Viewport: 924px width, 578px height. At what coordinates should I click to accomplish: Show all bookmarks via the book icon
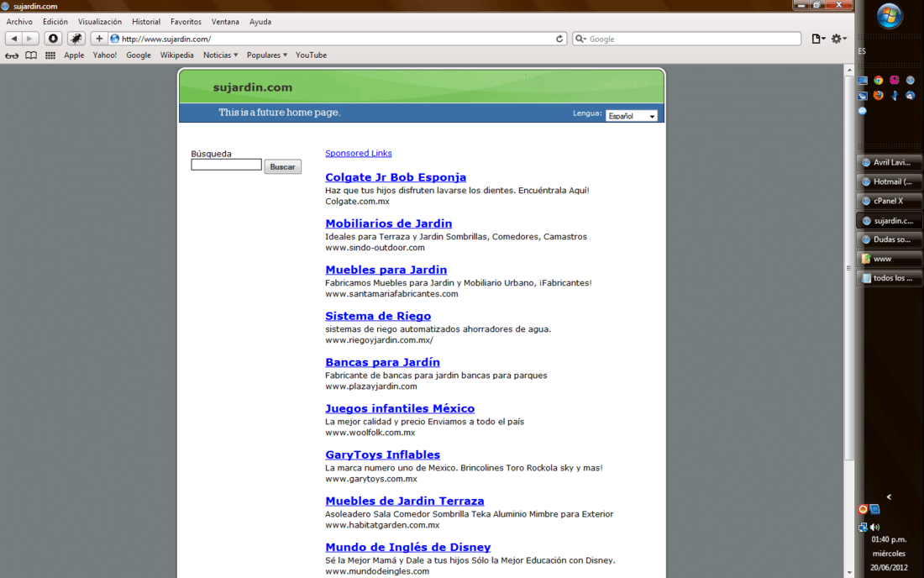pos(31,55)
